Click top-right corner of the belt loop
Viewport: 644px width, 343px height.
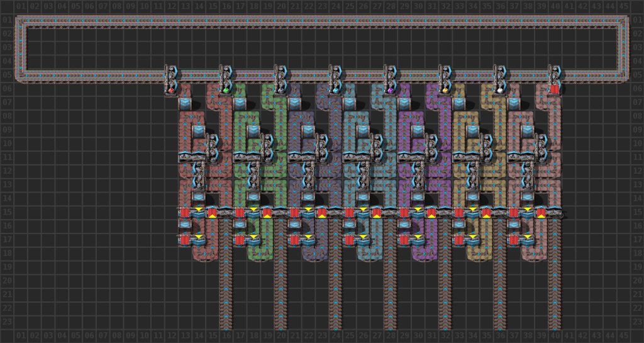tap(623, 21)
